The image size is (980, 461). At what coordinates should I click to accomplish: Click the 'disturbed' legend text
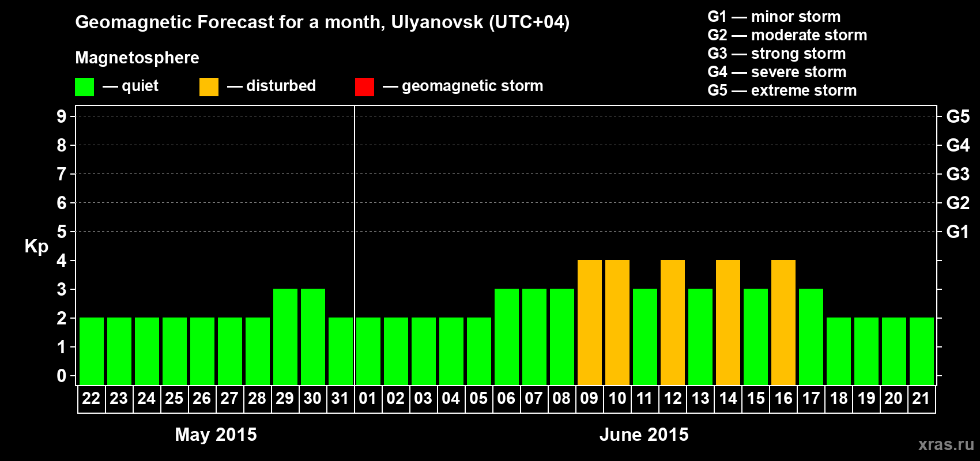coord(281,86)
